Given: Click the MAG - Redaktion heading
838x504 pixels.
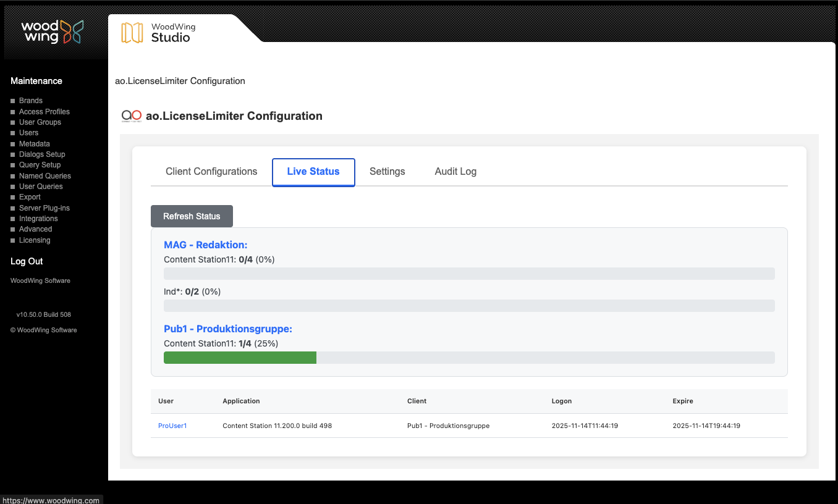Looking at the screenshot, I should coord(205,245).
